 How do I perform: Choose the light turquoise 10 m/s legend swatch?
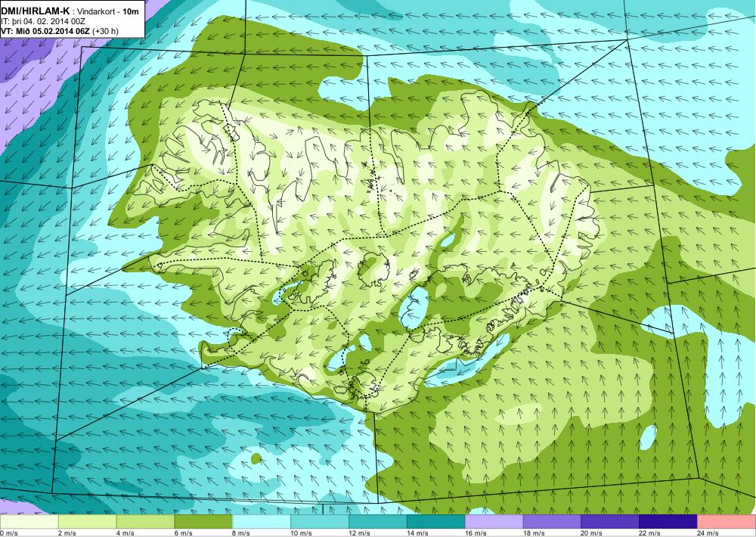point(320,521)
